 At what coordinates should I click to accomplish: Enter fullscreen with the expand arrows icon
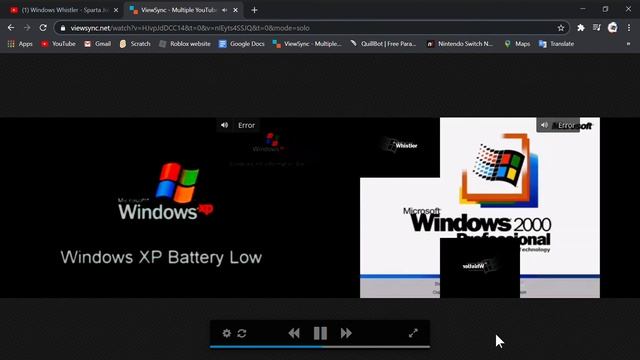click(x=413, y=333)
